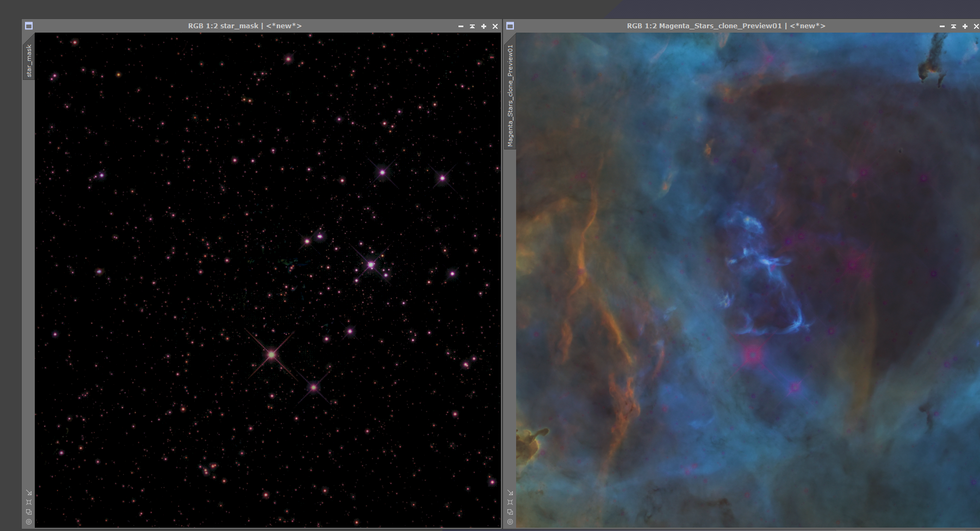
Task: Shade the star_mask window with the roll-up arrow
Action: (x=472, y=26)
